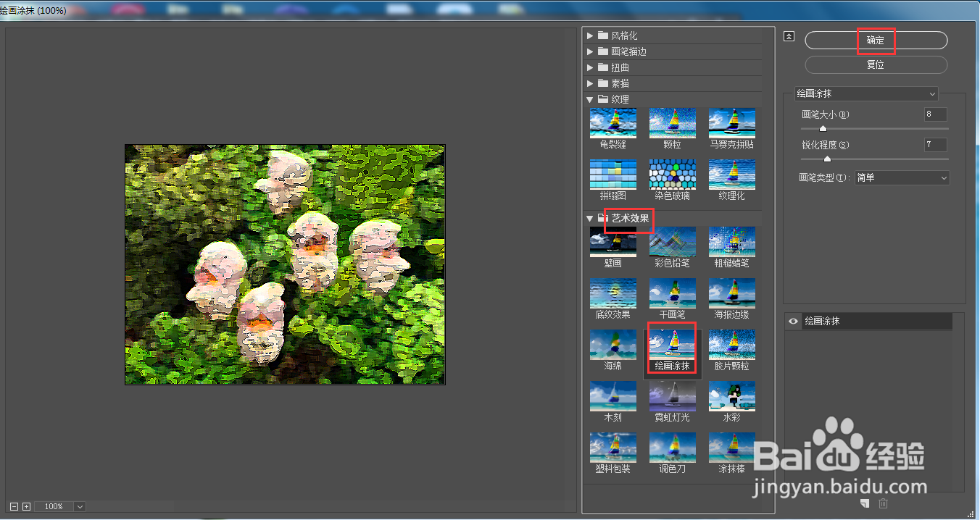
Task: Apply the 染色玻璃 stained glass filter
Action: click(673, 175)
